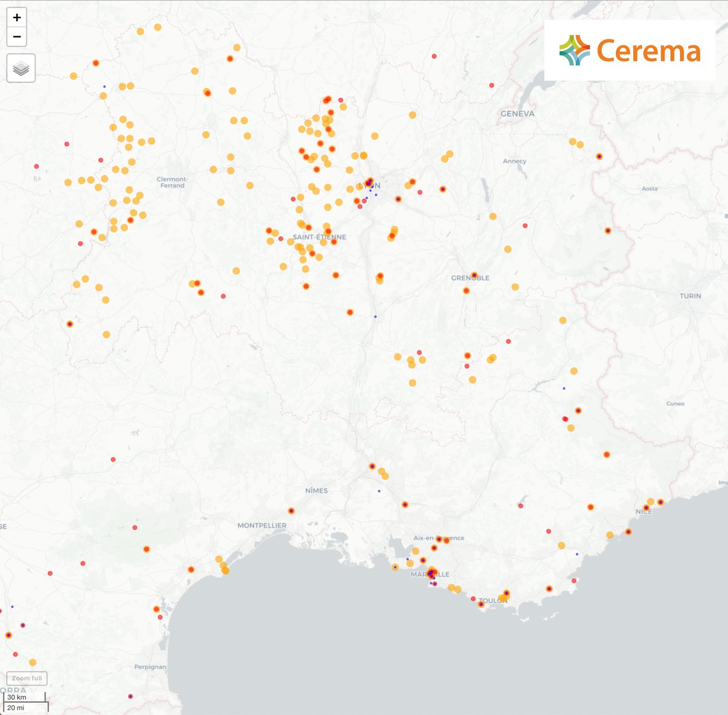Click the marker just above Grenoble label
The height and width of the screenshot is (715, 728).
pos(474,275)
